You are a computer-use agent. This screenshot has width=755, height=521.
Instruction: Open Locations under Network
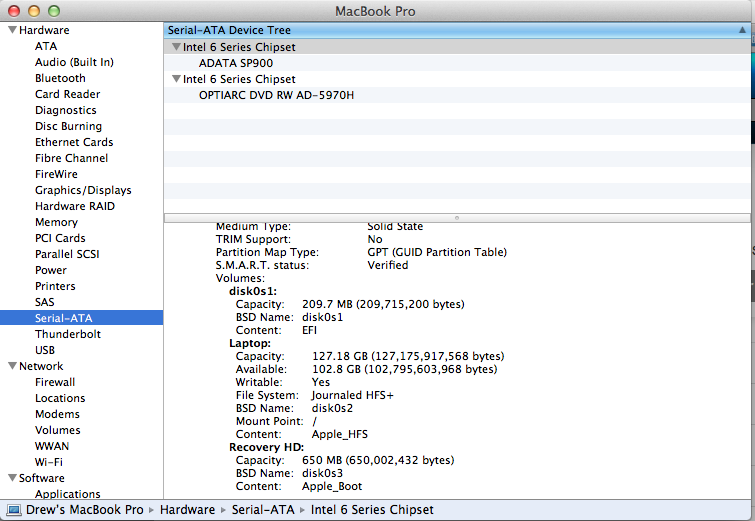click(60, 398)
